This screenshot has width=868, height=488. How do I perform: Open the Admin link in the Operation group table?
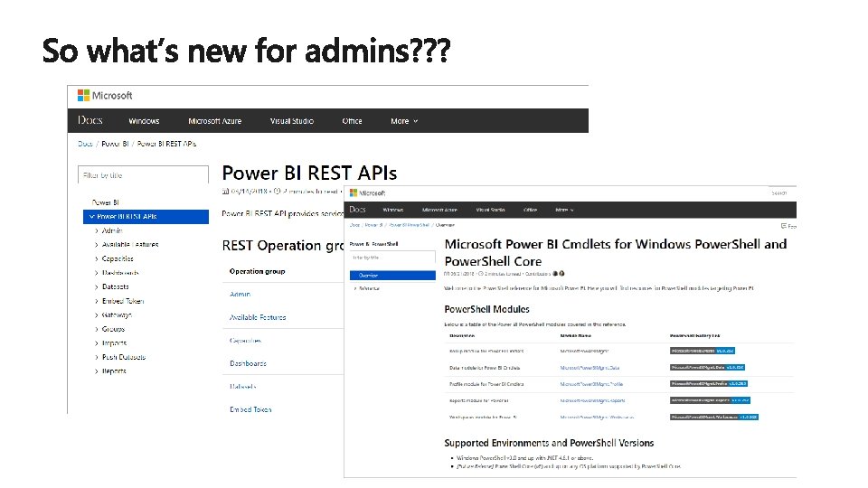tap(240, 294)
